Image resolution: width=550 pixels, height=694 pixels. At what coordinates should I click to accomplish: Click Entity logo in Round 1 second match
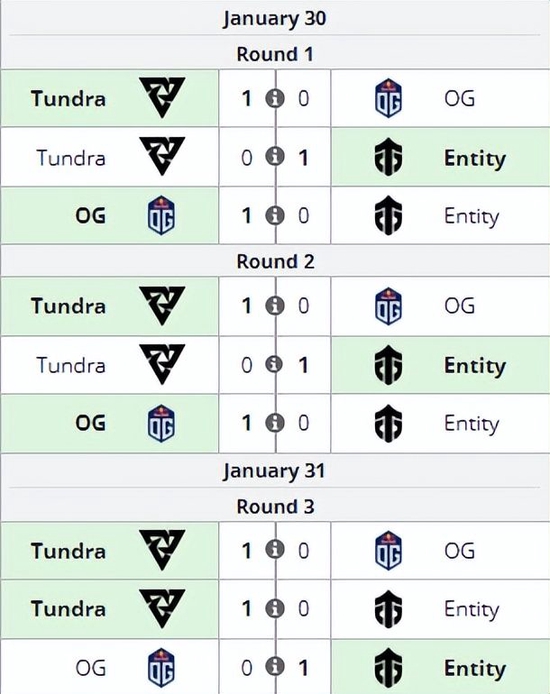point(388,157)
